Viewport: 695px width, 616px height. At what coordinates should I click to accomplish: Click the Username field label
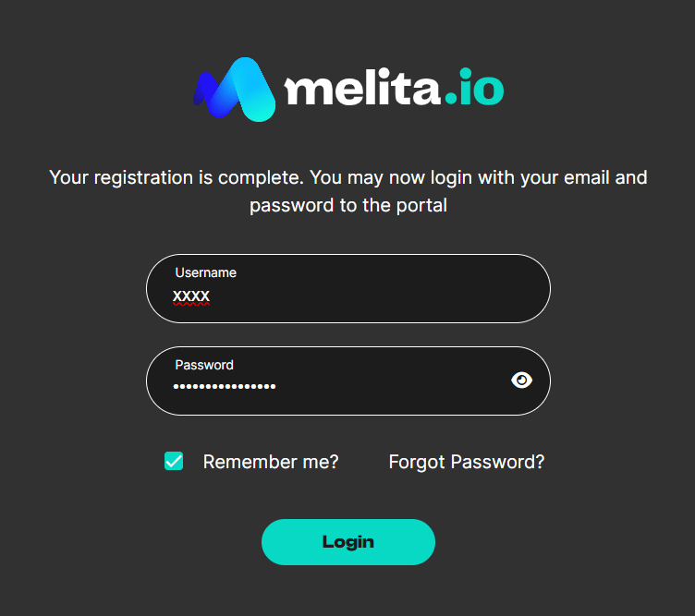click(205, 272)
